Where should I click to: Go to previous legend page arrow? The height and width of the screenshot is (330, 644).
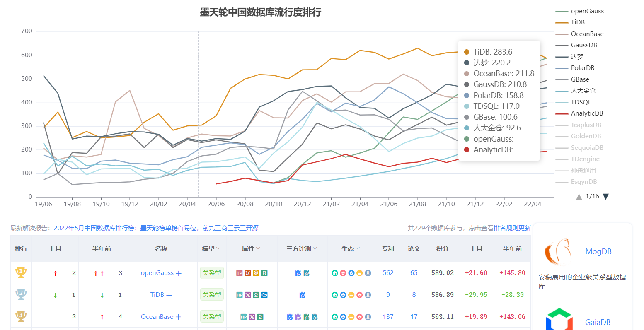pyautogui.click(x=579, y=197)
